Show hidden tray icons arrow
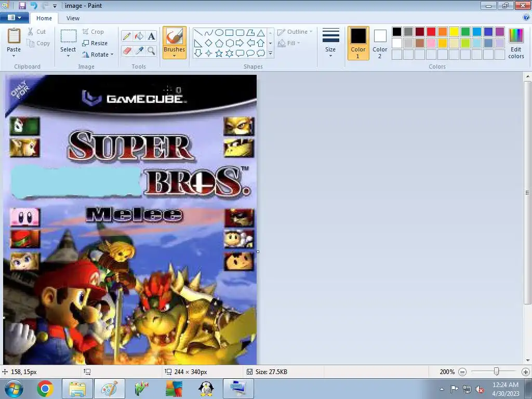The height and width of the screenshot is (399, 532). pyautogui.click(x=442, y=389)
